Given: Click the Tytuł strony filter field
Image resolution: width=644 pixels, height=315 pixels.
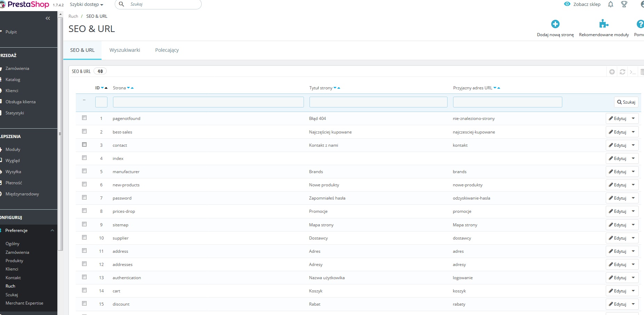Looking at the screenshot, I should coord(378,102).
